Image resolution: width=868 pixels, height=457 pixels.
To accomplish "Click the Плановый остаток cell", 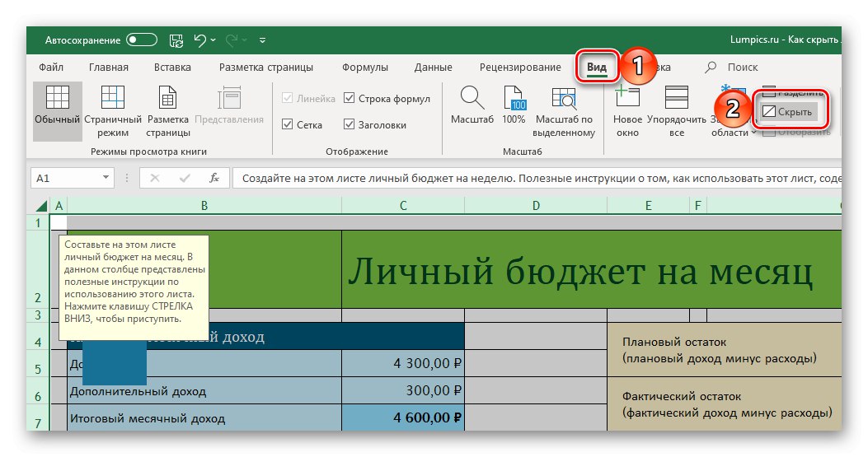I will [724, 350].
